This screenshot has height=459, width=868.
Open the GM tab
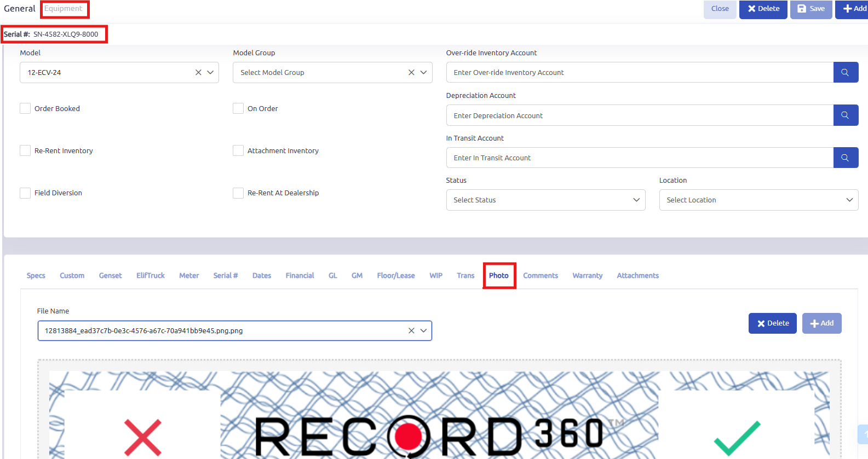coord(357,276)
